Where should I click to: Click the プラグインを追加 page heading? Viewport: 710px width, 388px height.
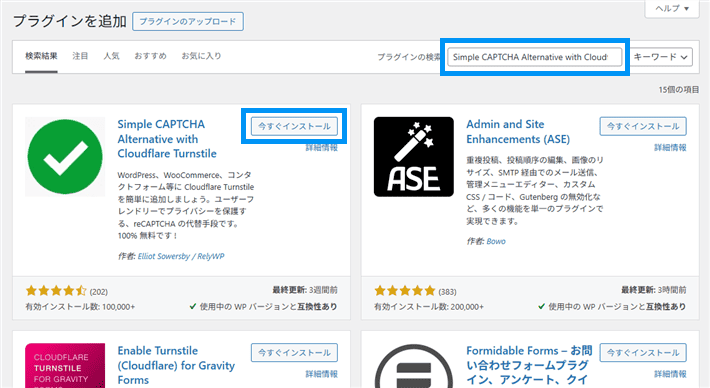point(70,21)
